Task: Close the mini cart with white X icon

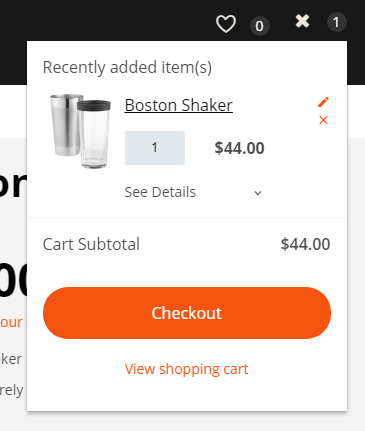Action: point(302,21)
